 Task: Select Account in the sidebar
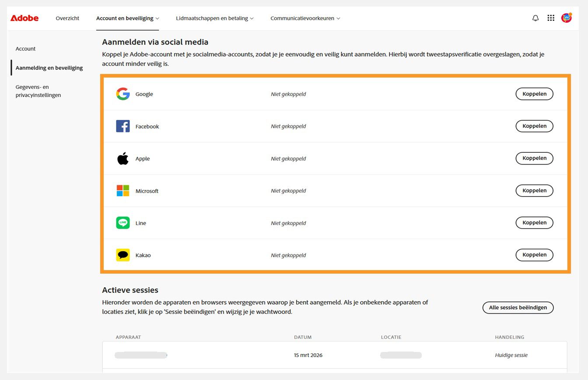25,49
